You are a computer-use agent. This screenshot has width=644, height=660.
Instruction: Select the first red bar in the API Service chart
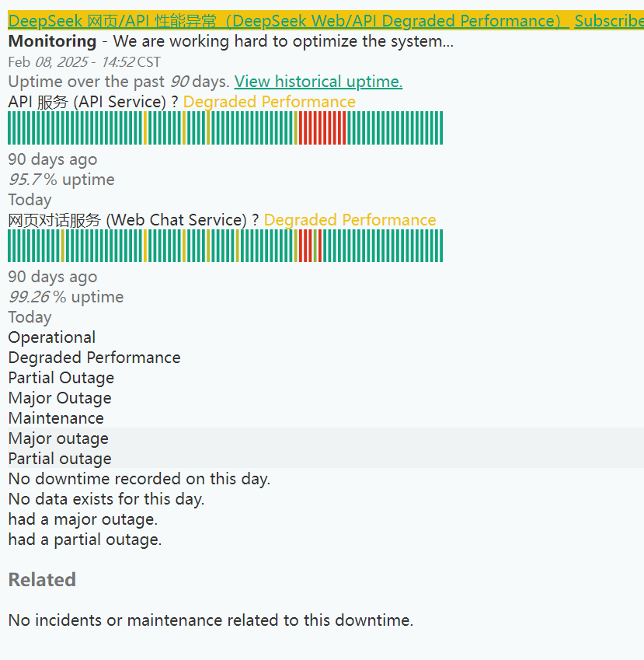[301, 127]
